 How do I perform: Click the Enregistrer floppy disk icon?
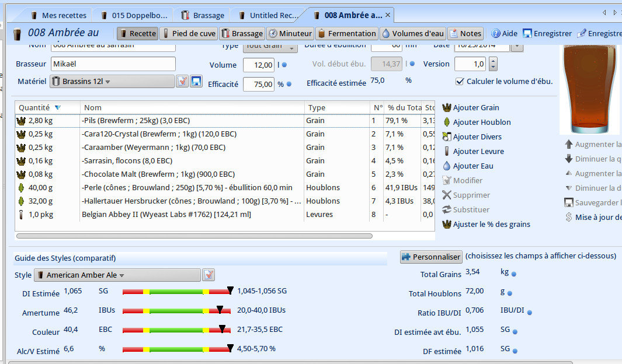tap(527, 34)
